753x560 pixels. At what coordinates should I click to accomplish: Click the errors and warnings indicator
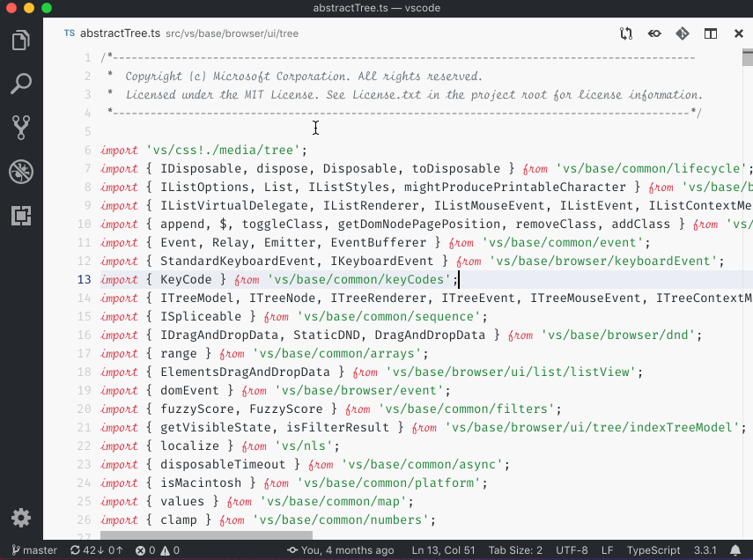coord(159,549)
